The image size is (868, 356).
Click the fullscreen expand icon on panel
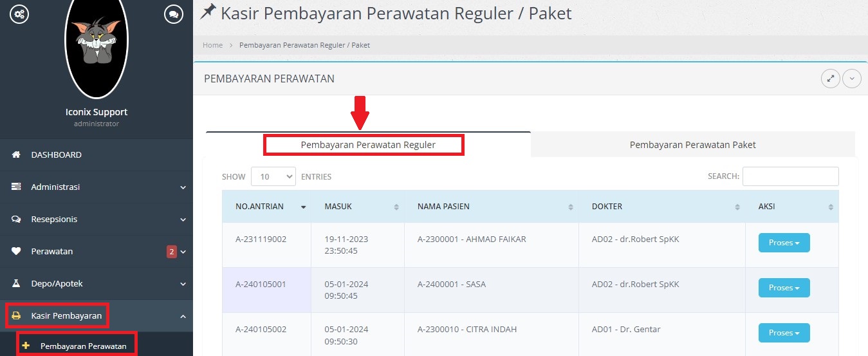tap(831, 79)
